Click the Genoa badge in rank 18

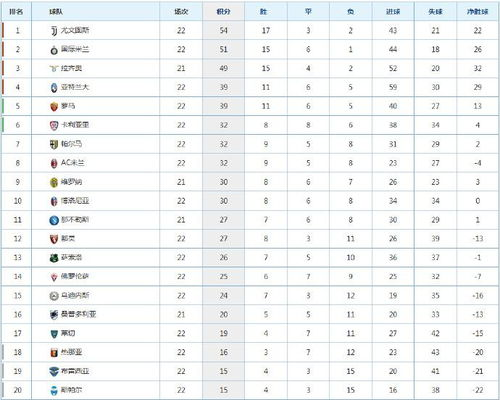pyautogui.click(x=54, y=353)
